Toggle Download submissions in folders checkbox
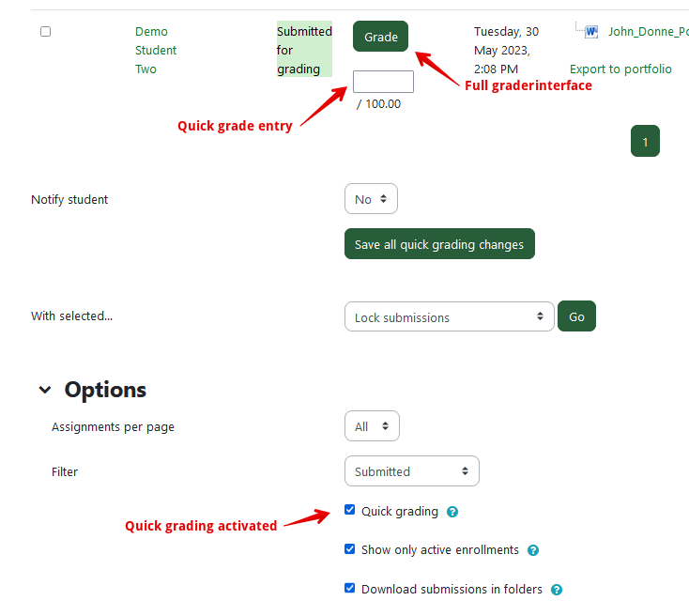The image size is (689, 616). [350, 589]
